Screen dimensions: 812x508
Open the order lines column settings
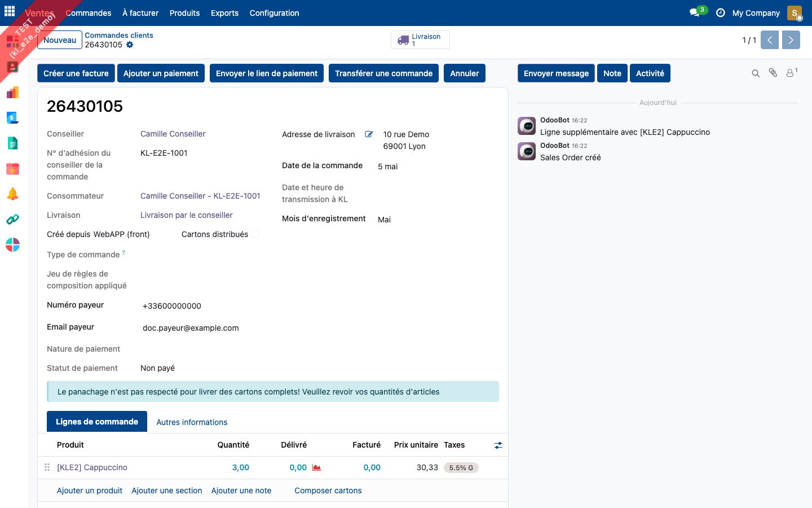click(498, 445)
